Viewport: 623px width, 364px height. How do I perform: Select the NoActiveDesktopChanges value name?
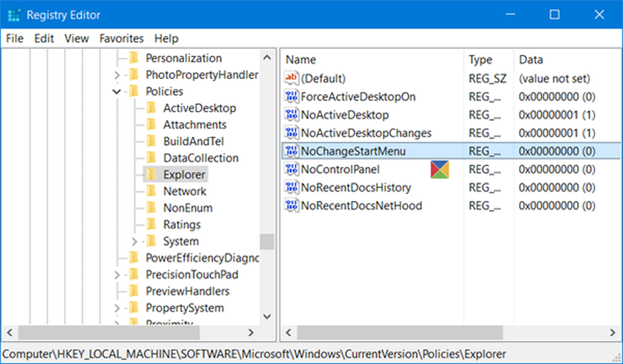point(366,133)
